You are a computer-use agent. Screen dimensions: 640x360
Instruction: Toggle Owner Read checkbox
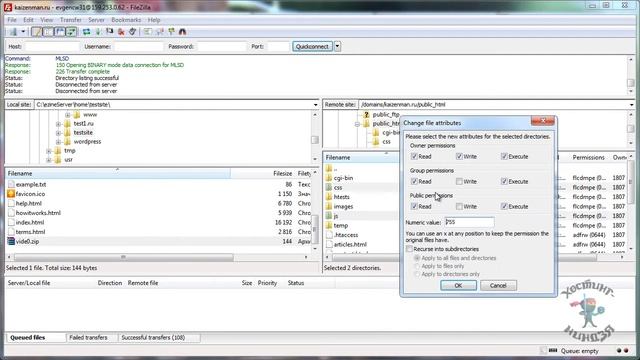pyautogui.click(x=414, y=156)
